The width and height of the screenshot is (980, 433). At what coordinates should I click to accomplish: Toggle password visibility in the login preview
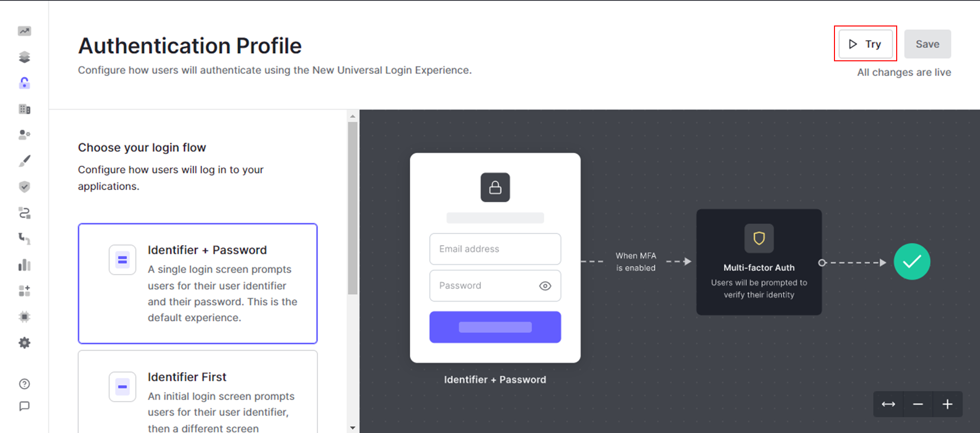point(545,285)
